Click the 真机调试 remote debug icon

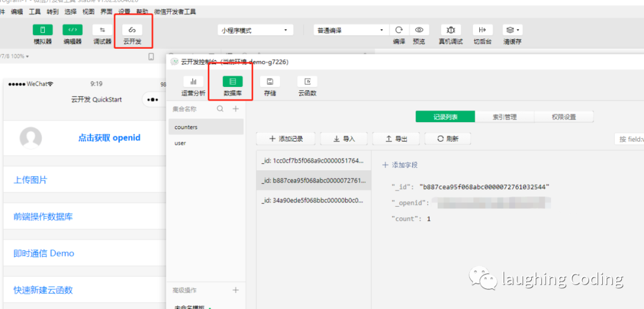point(451,30)
